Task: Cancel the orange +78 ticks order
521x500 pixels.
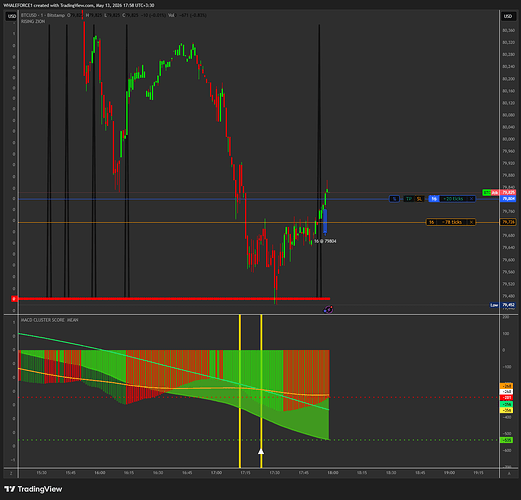Action: point(471,222)
